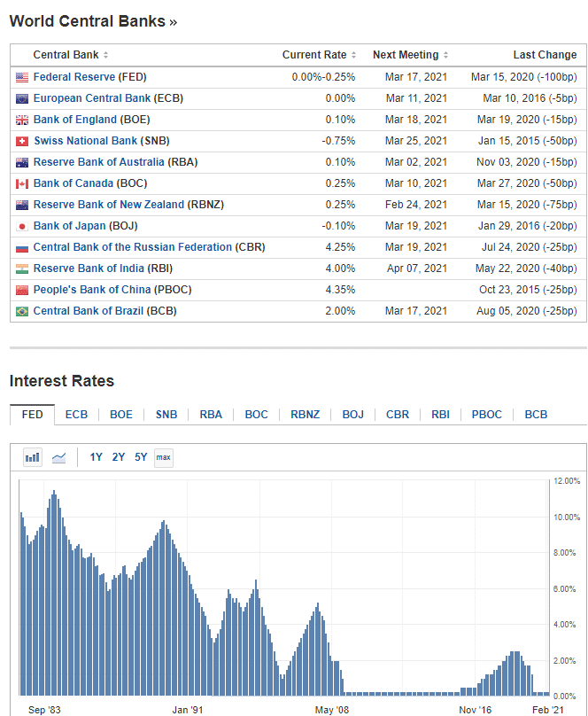Click the Sep '83 axis label
The image size is (588, 716).
(44, 710)
